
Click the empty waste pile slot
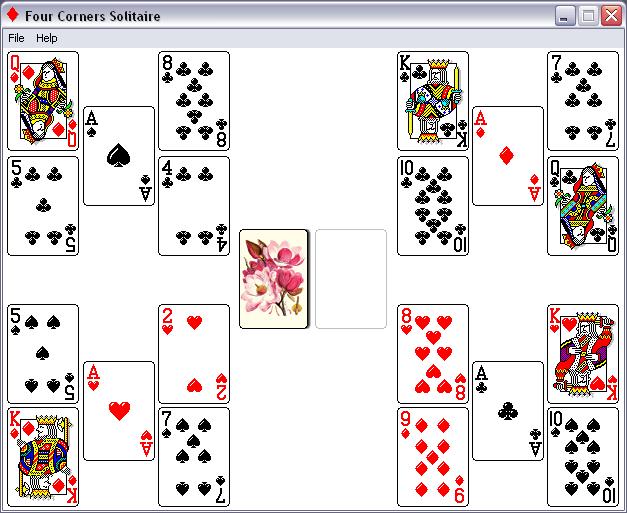(351, 279)
